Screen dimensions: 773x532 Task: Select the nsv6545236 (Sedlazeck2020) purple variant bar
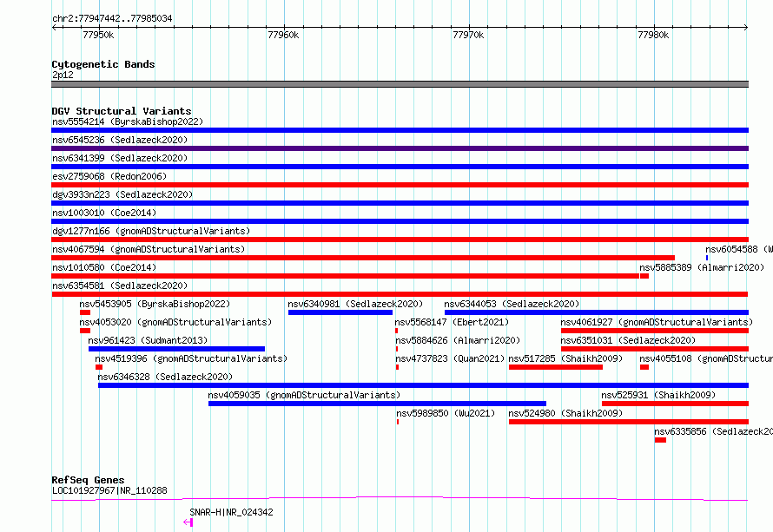point(400,148)
